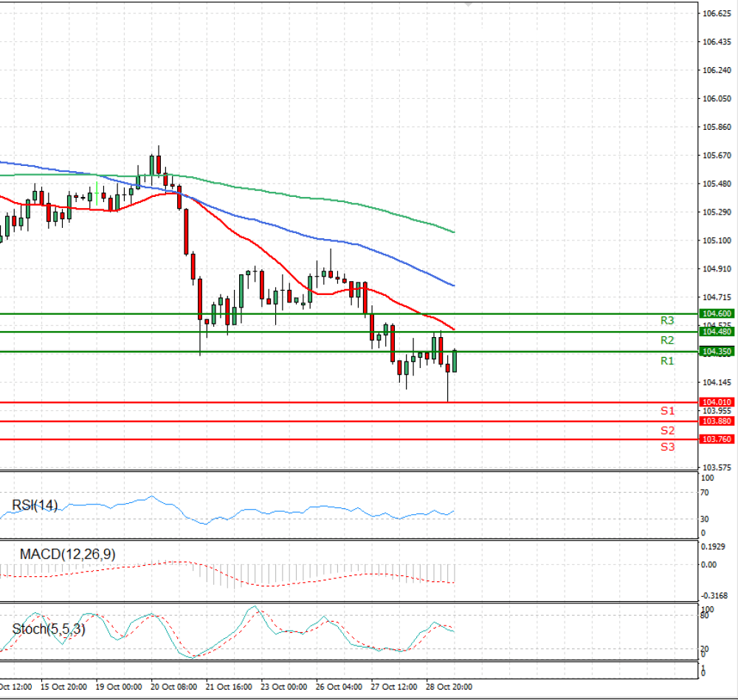The height and width of the screenshot is (700, 738).
Task: Click the 27 Oct 12:00 time label
Action: click(x=394, y=687)
